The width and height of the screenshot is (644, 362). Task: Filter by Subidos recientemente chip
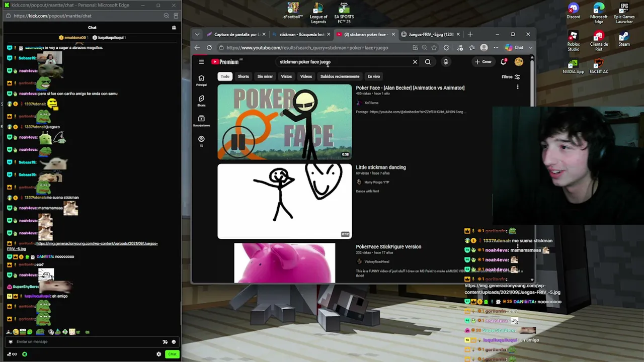(340, 76)
